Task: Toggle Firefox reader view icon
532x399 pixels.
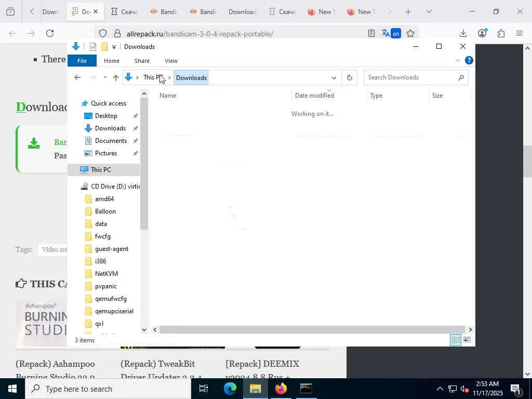Action: coord(371,33)
